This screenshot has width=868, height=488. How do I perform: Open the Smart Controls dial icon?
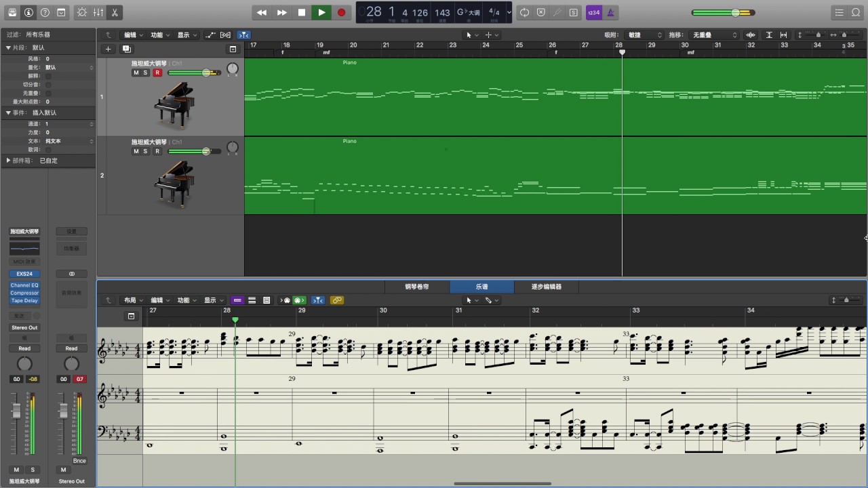point(81,13)
